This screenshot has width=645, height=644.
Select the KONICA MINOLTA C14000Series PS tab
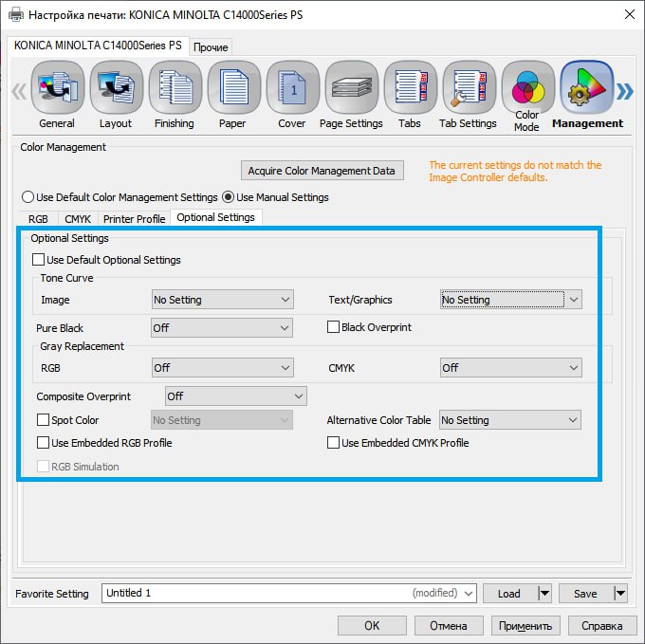point(98,46)
